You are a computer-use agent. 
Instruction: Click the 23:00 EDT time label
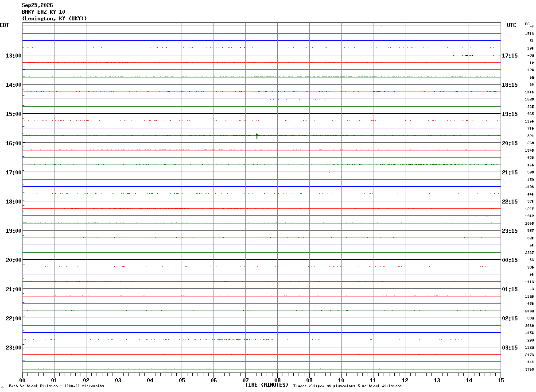[13, 348]
